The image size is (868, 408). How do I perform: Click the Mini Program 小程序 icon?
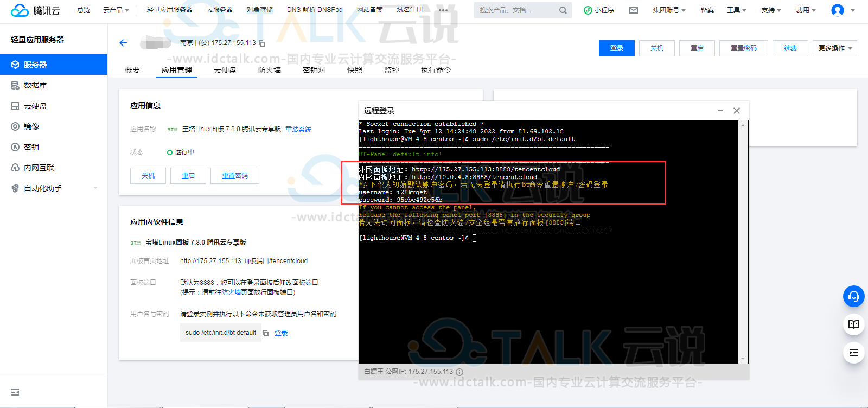coord(588,10)
